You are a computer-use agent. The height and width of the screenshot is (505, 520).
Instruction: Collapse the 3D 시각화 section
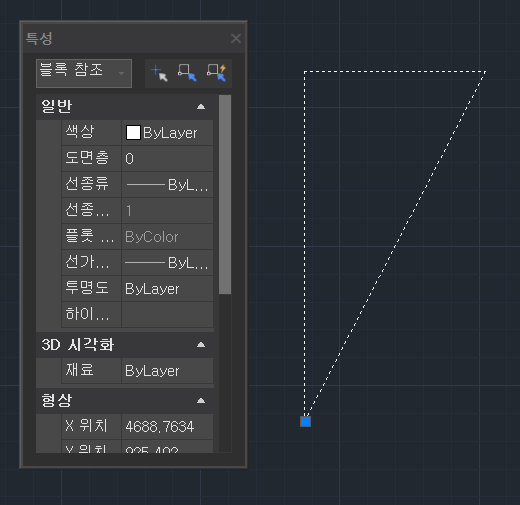tap(201, 345)
